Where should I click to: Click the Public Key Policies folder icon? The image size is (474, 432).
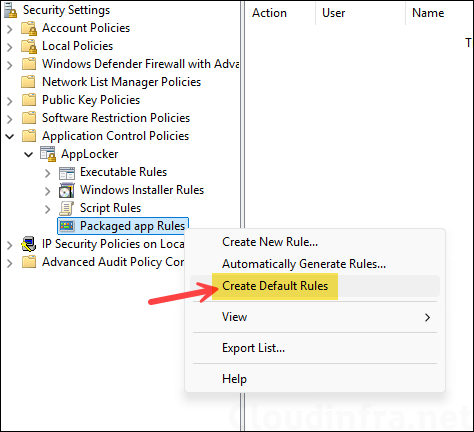click(29, 100)
